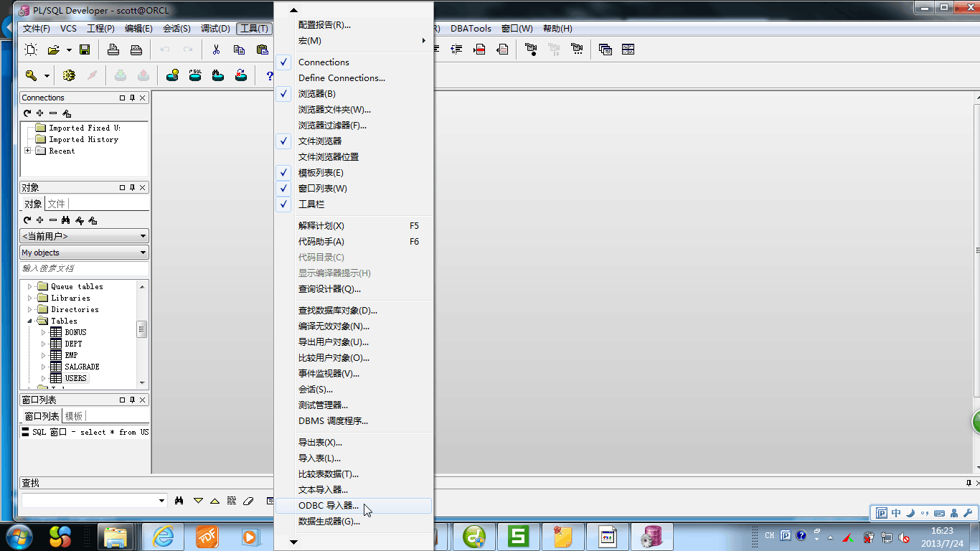
Task: Click the Commit database icon with lightbulb
Action: coord(172,75)
